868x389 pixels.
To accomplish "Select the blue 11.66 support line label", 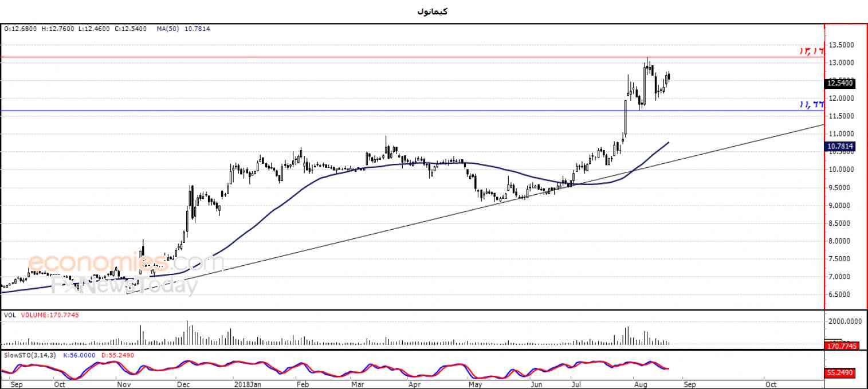I will (x=811, y=104).
